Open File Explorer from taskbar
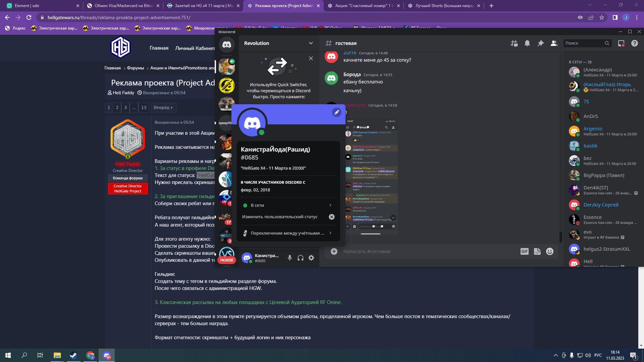Screen dimensions: 644x362 (57, 355)
